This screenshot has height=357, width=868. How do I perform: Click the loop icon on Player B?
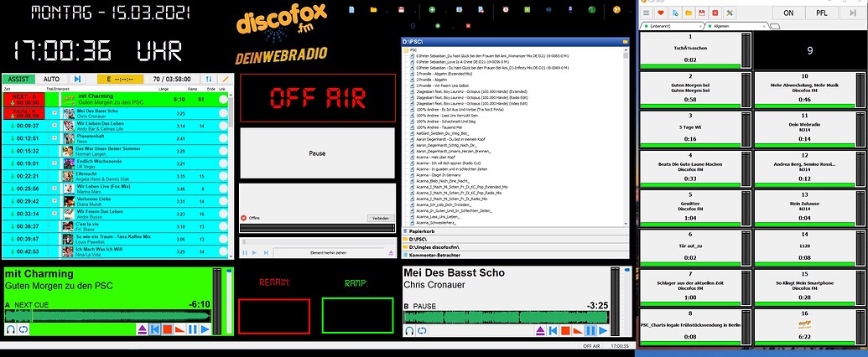point(420,329)
